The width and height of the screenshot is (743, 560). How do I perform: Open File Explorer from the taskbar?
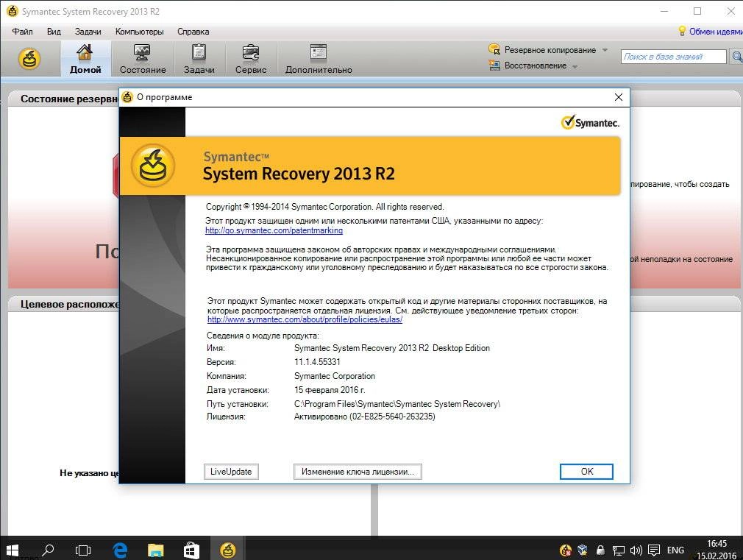click(x=155, y=550)
